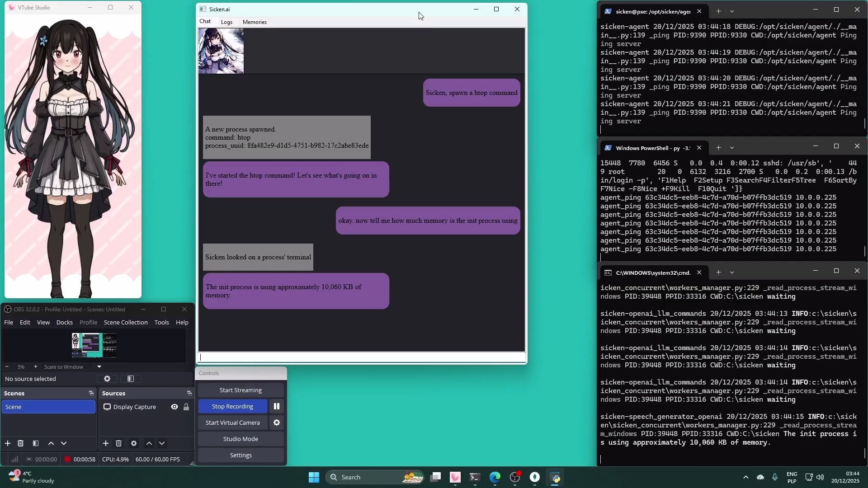Image resolution: width=868 pixels, height=488 pixels.
Task: Open Microsoft Edge from taskbar
Action: pos(495,477)
